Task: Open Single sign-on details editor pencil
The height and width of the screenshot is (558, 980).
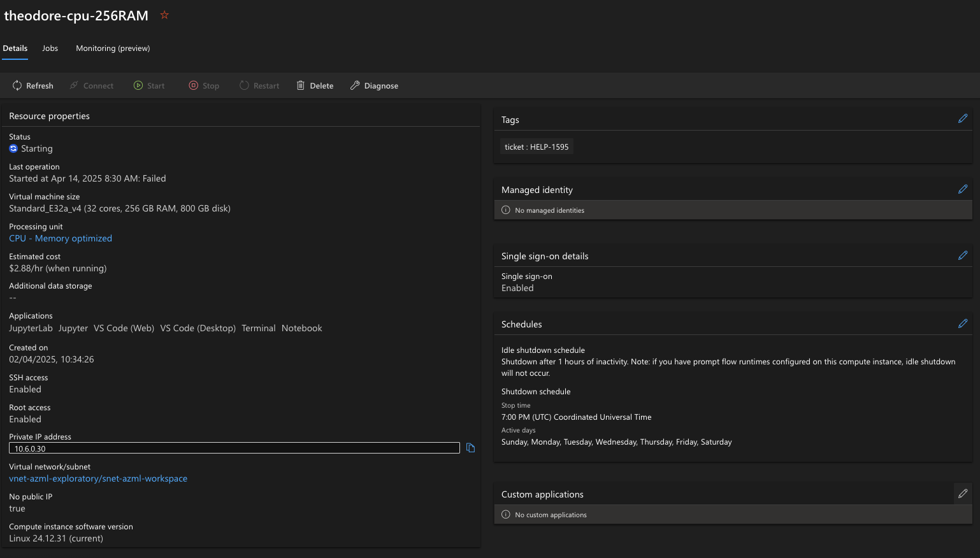Action: 962,255
